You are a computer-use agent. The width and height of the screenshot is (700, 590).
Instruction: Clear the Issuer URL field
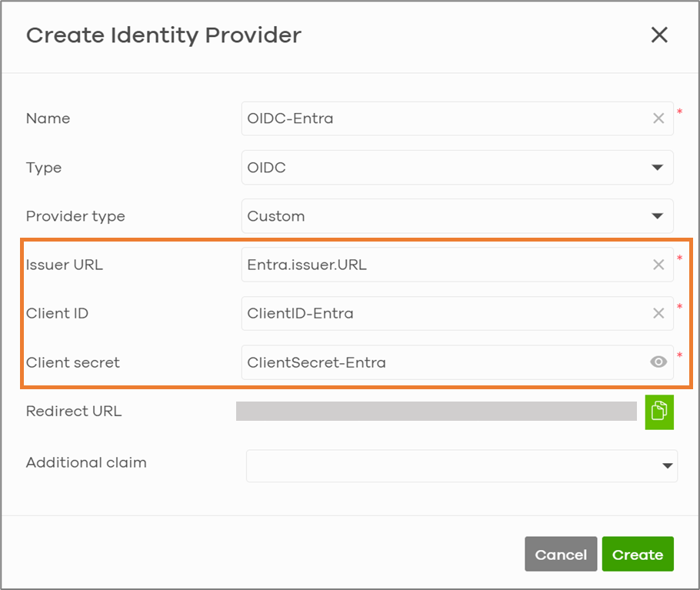click(658, 265)
